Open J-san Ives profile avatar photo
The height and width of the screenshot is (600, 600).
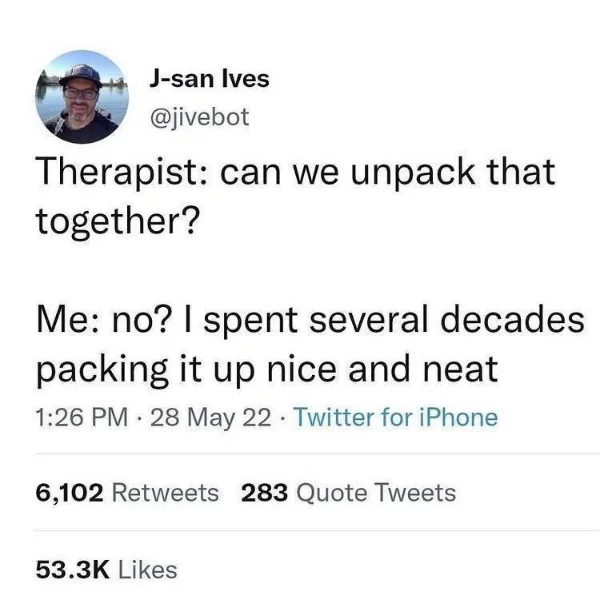[82, 97]
